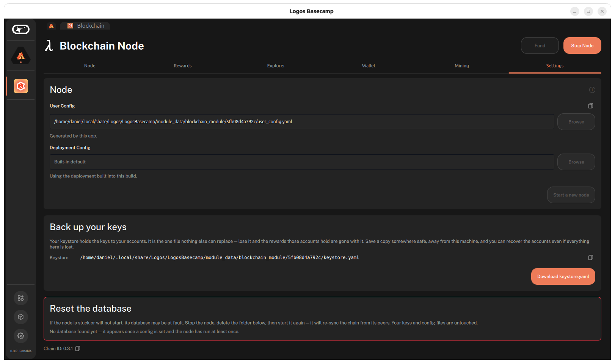615x364 pixels.
Task: Select the Blockchain module icon in sidebar
Action: 21,86
